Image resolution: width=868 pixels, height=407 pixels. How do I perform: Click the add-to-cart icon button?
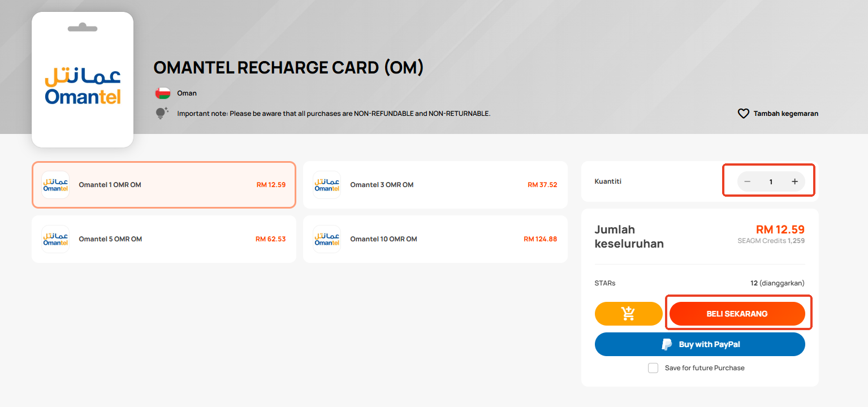[628, 314]
